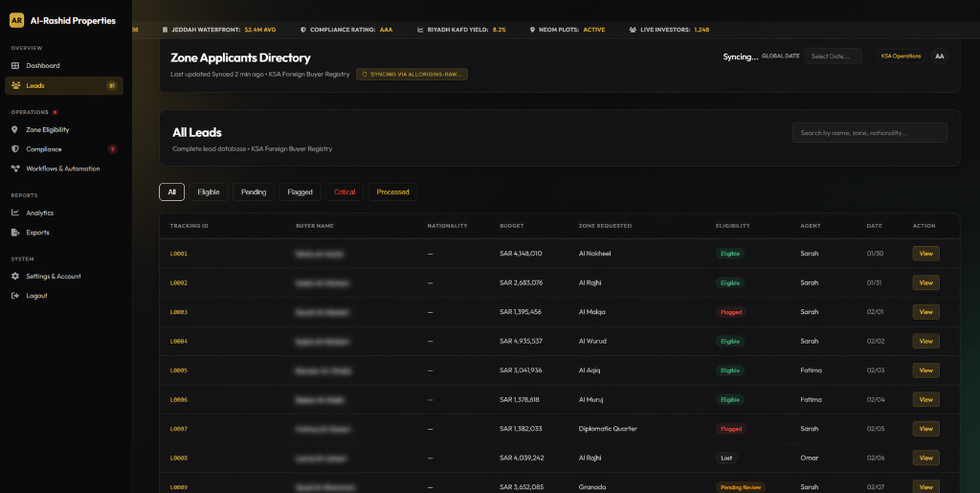The height and width of the screenshot is (493, 980).
Task: Open the Global Date picker field
Action: (833, 56)
